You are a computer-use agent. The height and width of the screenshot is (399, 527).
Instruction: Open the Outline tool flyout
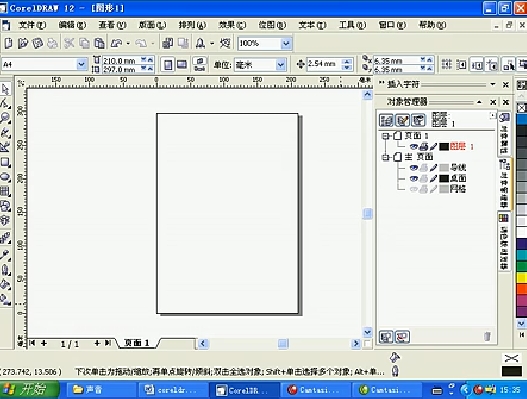click(x=6, y=270)
